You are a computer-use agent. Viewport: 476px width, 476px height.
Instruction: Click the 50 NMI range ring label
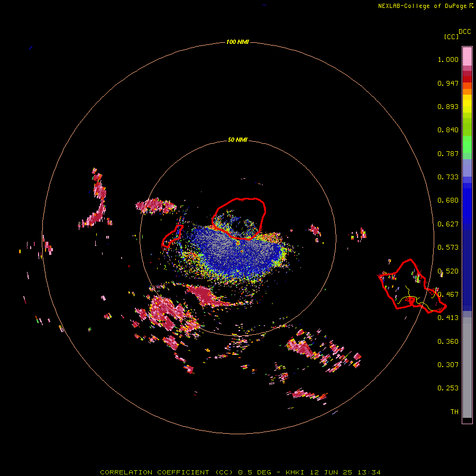tap(237, 140)
